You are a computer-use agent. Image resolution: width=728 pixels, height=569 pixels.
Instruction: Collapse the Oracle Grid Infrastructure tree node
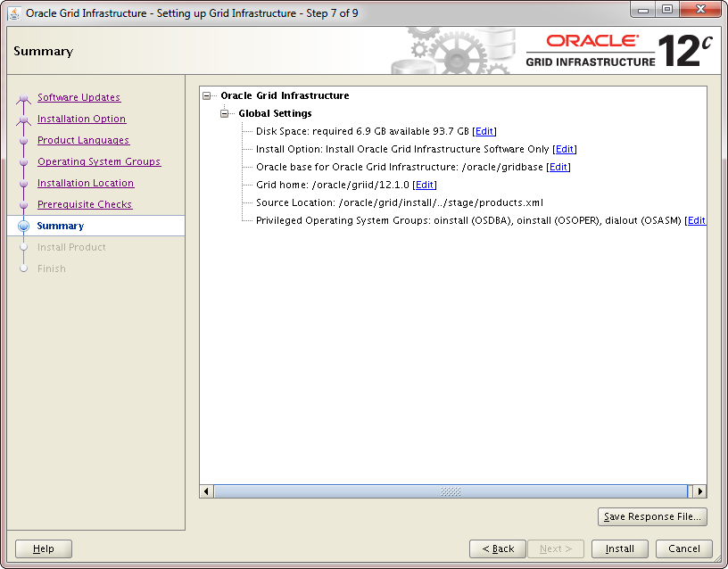click(207, 96)
